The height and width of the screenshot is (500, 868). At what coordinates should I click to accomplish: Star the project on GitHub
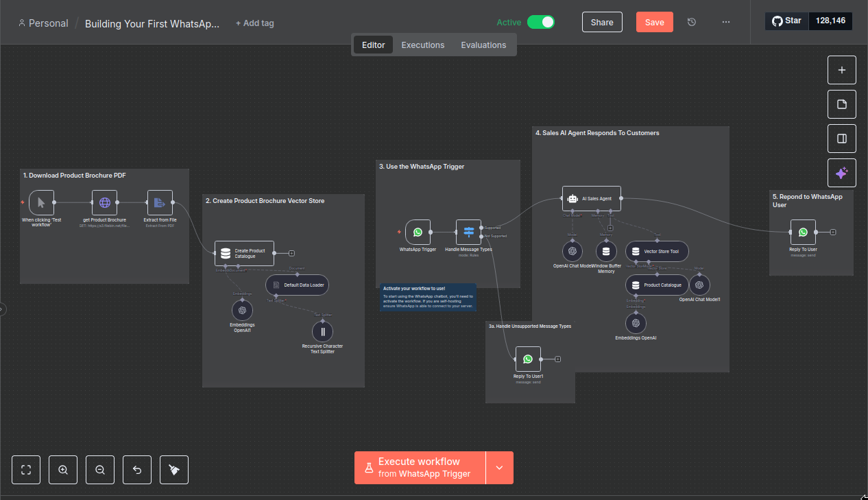click(x=786, y=20)
